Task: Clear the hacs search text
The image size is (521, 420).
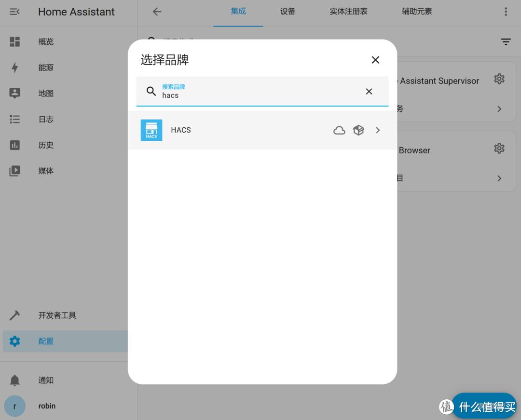Action: pyautogui.click(x=369, y=91)
